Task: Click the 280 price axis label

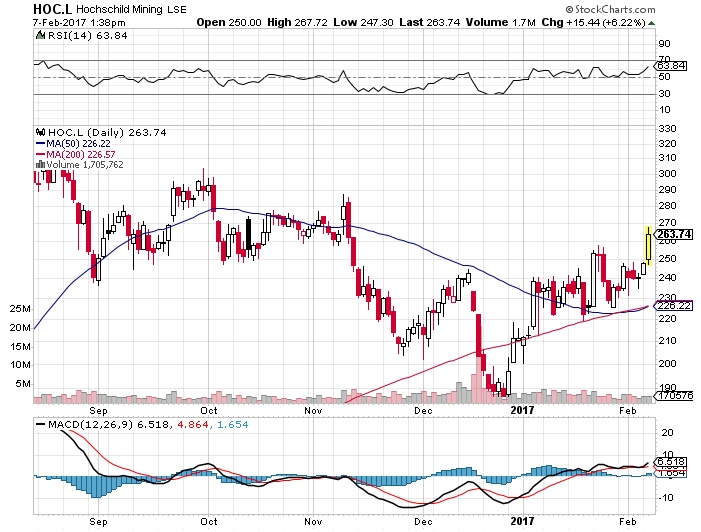Action: [x=667, y=206]
